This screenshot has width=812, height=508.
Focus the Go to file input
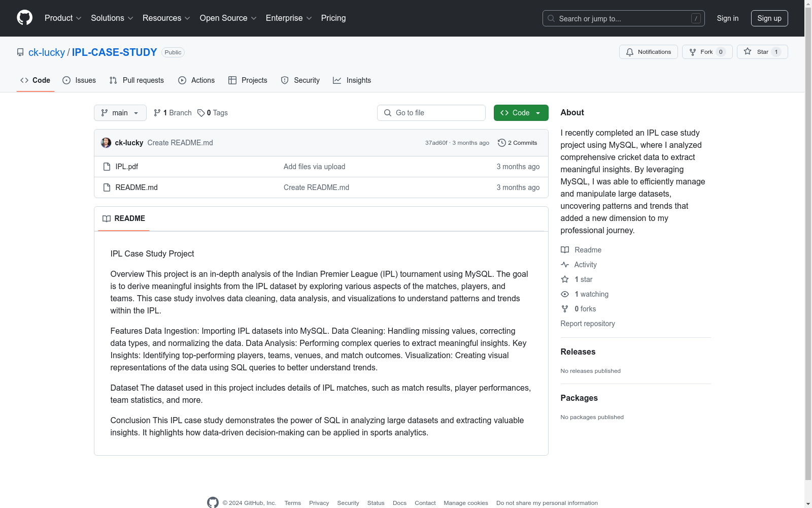pos(431,113)
